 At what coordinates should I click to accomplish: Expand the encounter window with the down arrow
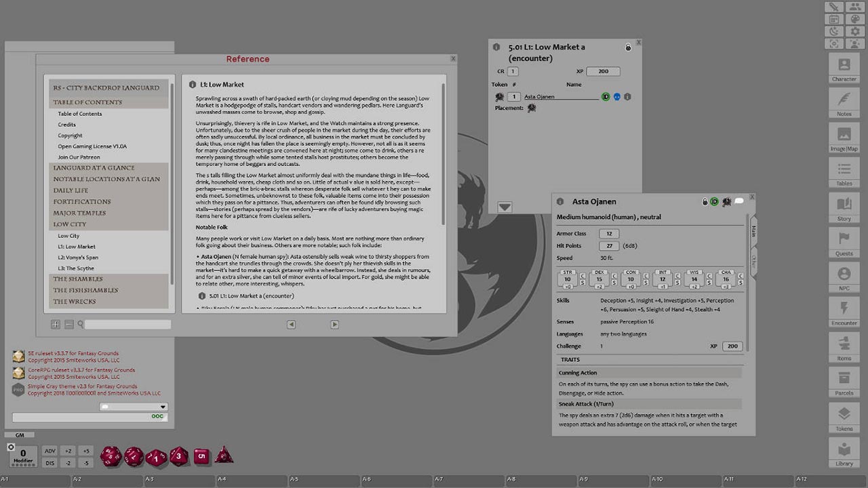click(x=505, y=207)
